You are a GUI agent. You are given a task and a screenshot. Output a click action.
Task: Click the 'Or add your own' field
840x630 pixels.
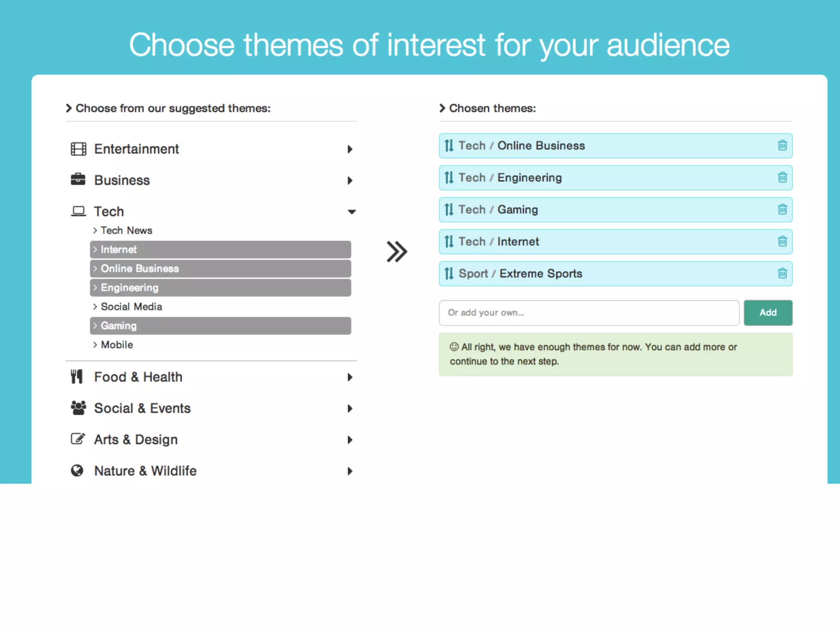(589, 313)
